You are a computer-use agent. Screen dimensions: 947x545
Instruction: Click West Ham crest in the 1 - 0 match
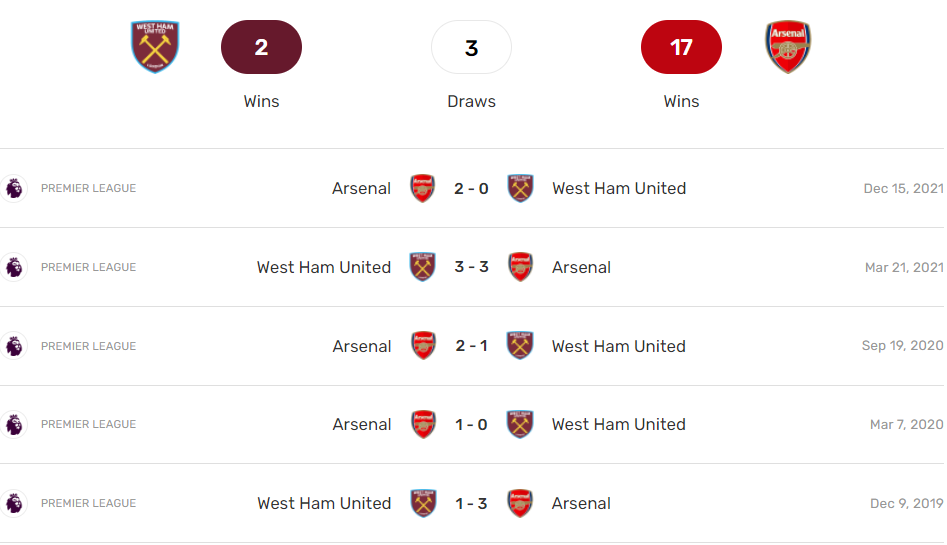(x=520, y=424)
